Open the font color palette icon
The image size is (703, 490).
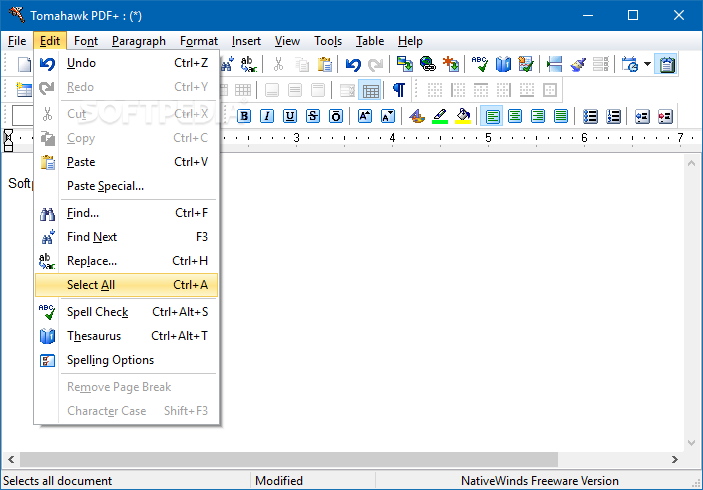[417, 116]
